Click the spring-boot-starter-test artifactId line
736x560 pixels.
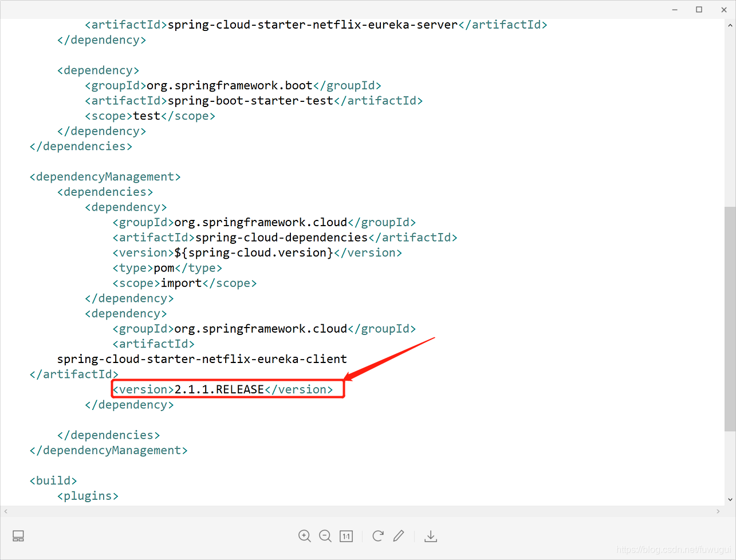click(254, 101)
